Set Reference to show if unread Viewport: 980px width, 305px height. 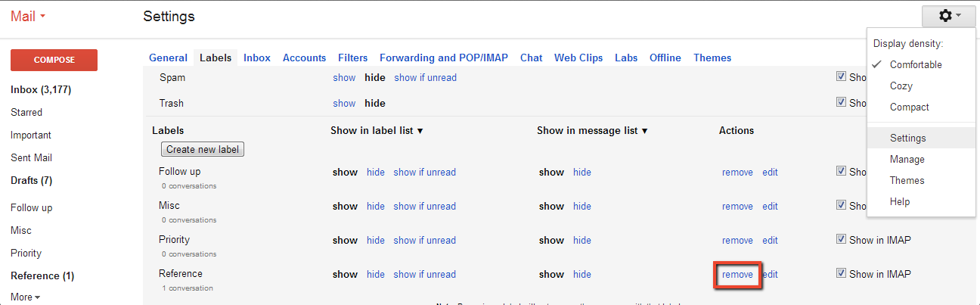[x=425, y=274]
